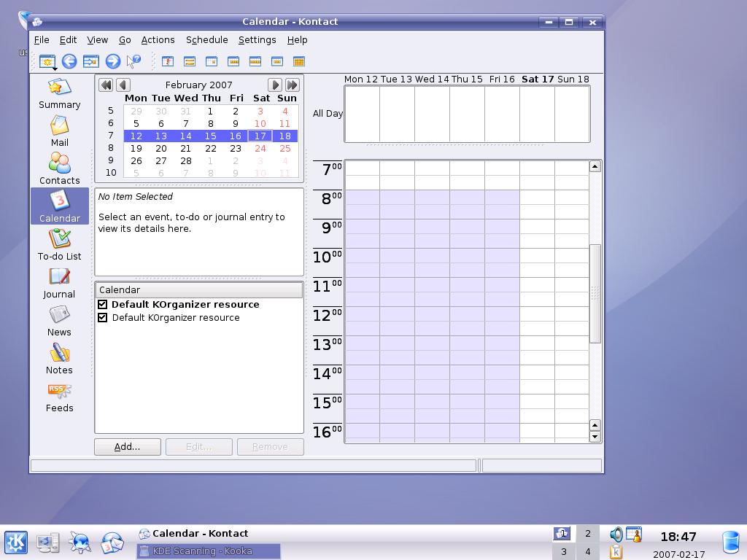Open the Trash icon in the panel
Image resolution: width=747 pixels, height=560 pixels.
[x=731, y=543]
